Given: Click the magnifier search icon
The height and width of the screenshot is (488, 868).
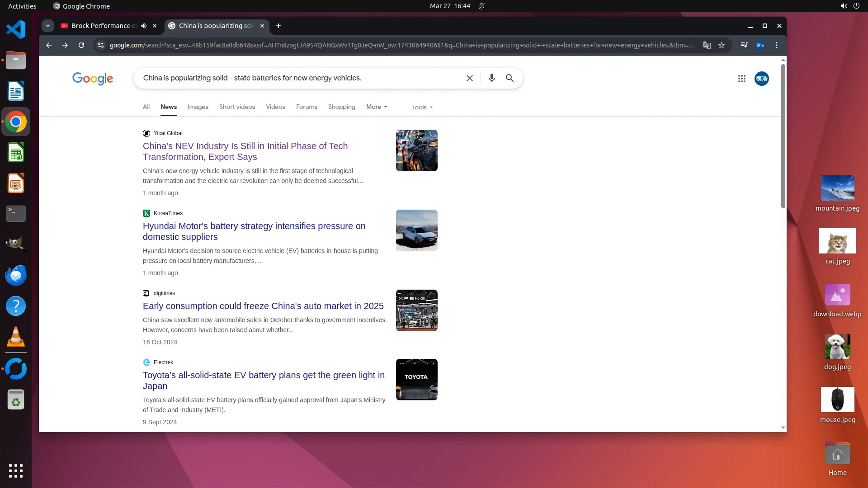Looking at the screenshot, I should [509, 78].
